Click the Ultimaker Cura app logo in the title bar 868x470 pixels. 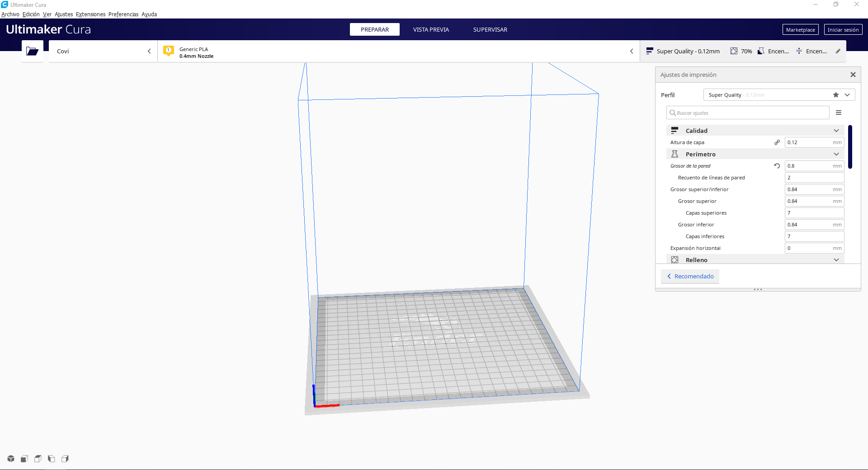click(5, 5)
